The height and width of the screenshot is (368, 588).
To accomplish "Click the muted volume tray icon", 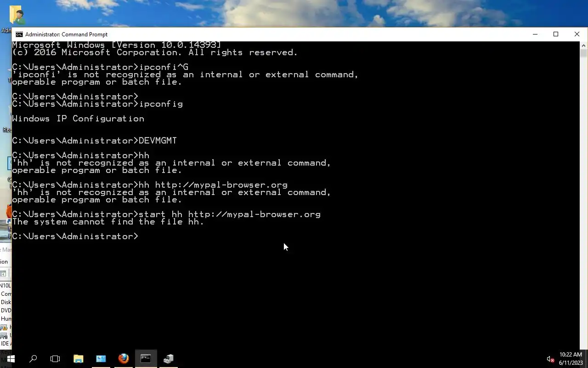I will point(550,359).
